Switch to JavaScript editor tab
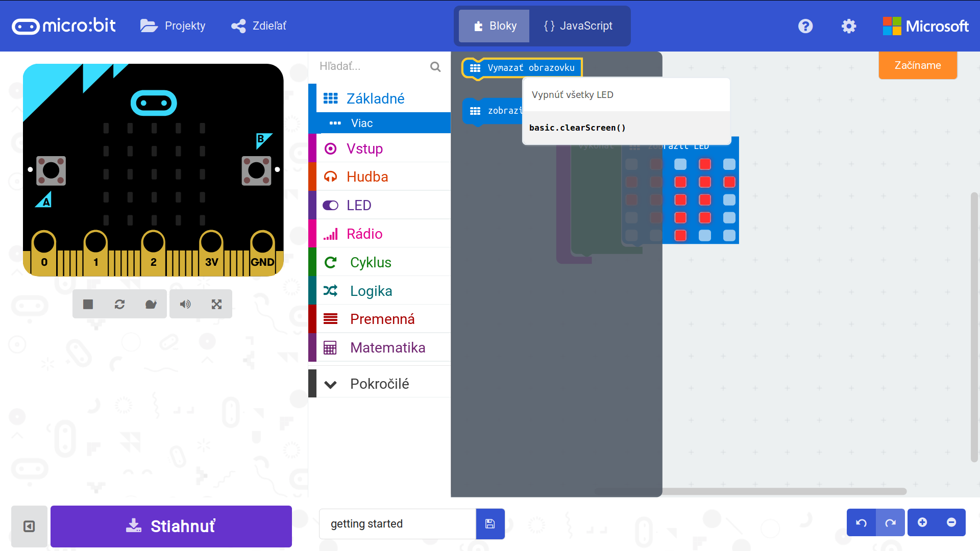Viewport: 980px width, 551px height. 579,26
